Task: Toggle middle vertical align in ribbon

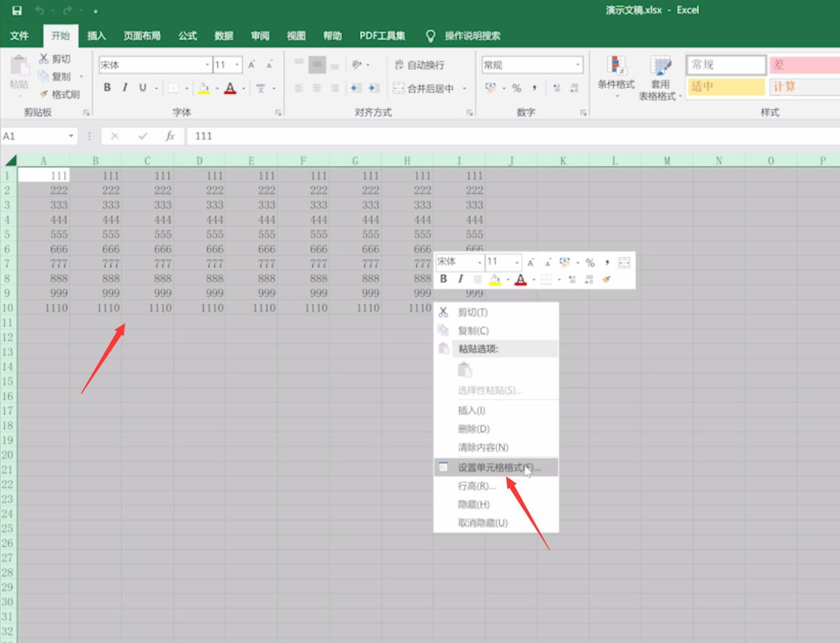Action: tap(317, 65)
